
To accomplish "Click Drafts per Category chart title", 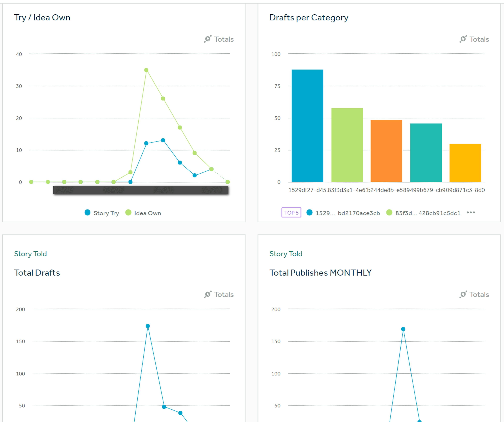I will (309, 18).
